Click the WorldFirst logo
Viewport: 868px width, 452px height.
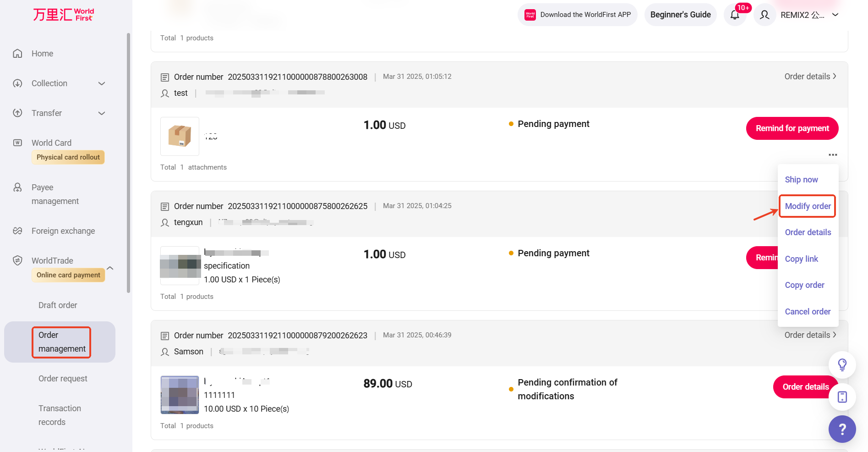[x=63, y=15]
